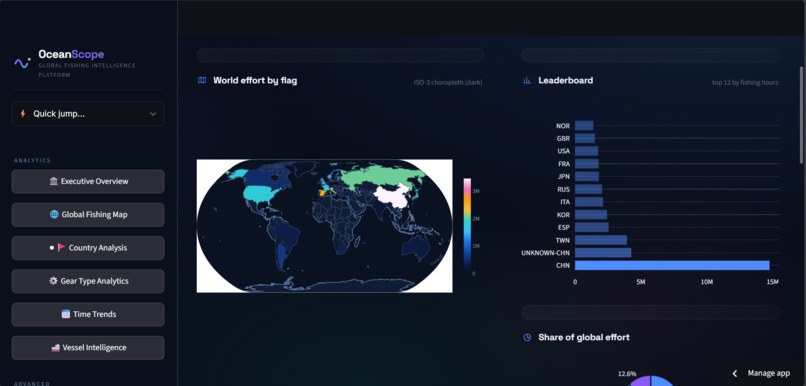The width and height of the screenshot is (806, 386).
Task: Click the page vertical scrollbar
Action: pos(801,115)
